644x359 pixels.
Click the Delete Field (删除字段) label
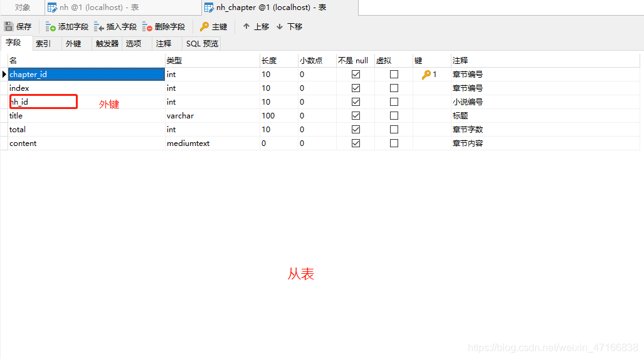coord(170,27)
